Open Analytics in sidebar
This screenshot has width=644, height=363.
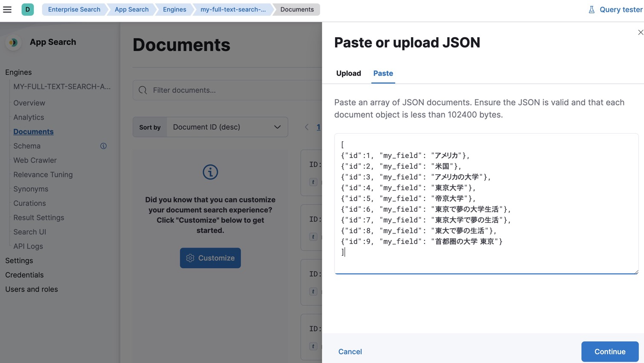tap(29, 117)
